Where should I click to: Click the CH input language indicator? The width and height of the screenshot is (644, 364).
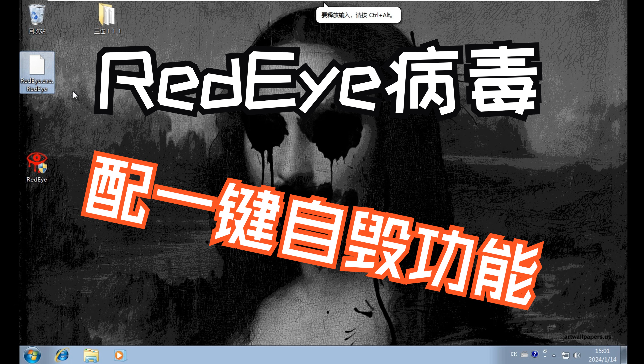click(514, 354)
